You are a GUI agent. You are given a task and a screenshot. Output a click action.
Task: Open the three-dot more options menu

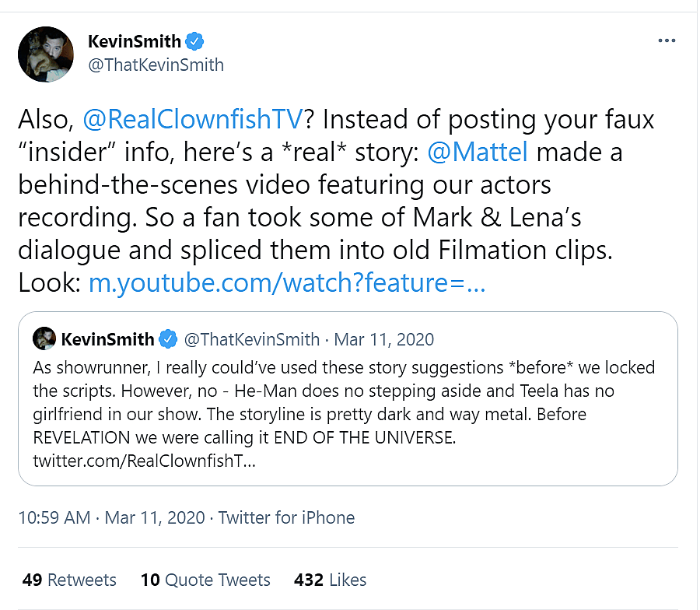point(667,41)
